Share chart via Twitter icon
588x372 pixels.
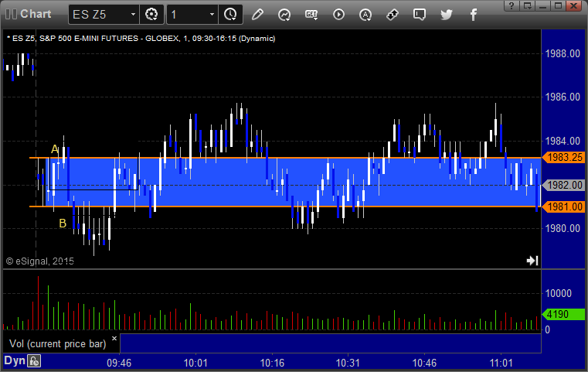pos(447,15)
